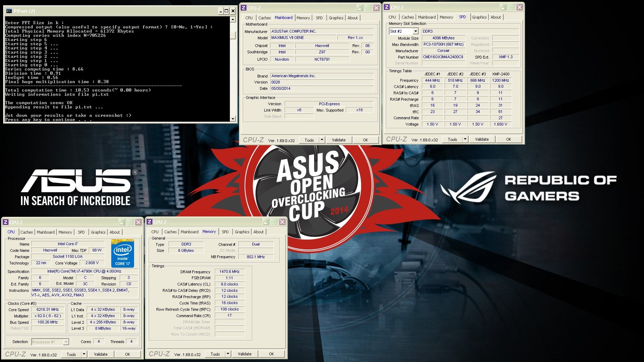644x362 pixels.
Task: Click PiFast scrollbar up arrow
Action: (233, 20)
